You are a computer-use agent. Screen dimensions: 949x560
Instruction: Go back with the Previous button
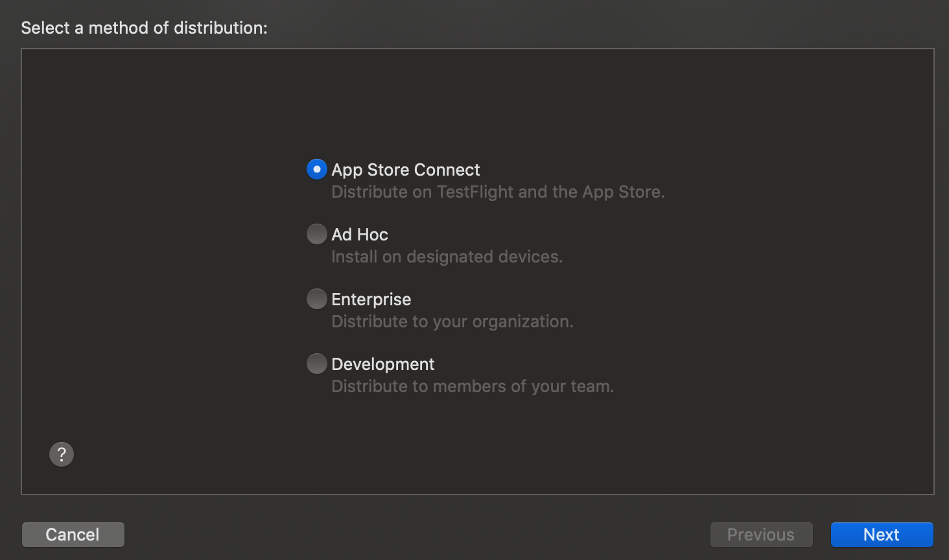(761, 535)
